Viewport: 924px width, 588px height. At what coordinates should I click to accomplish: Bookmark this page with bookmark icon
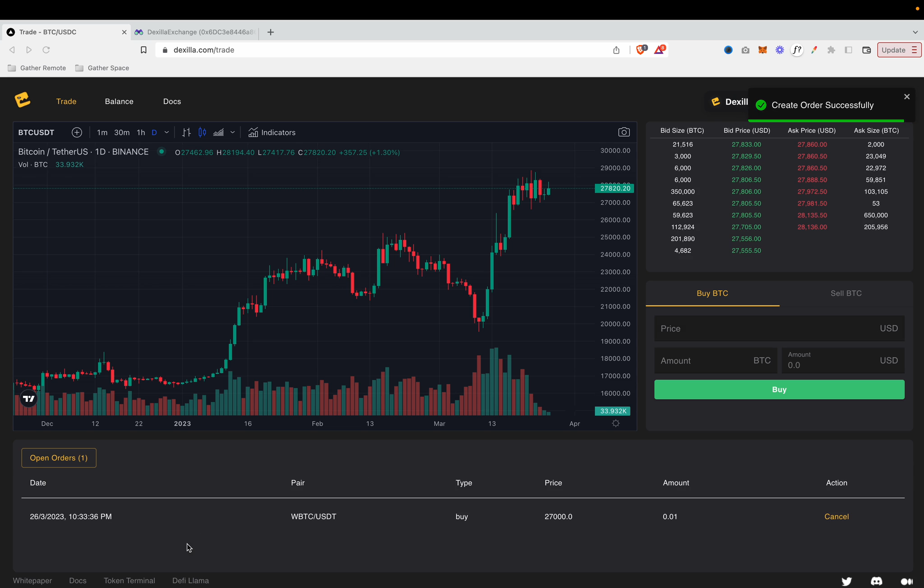point(143,50)
